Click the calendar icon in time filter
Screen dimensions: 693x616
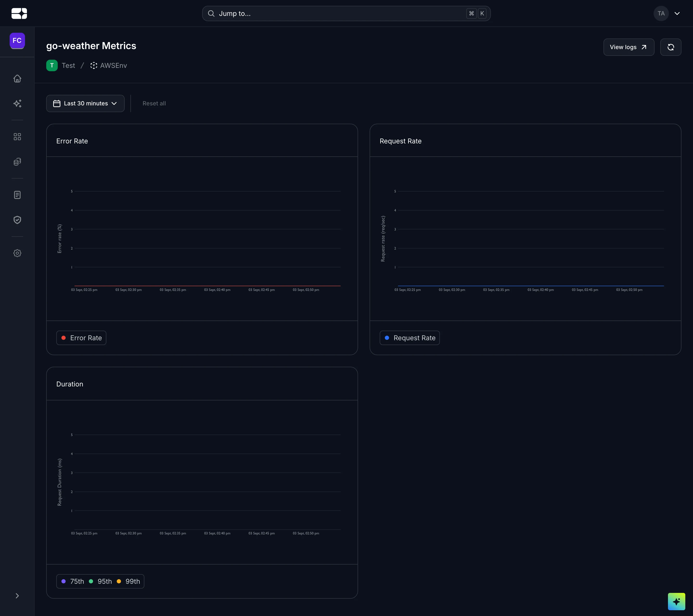57,103
